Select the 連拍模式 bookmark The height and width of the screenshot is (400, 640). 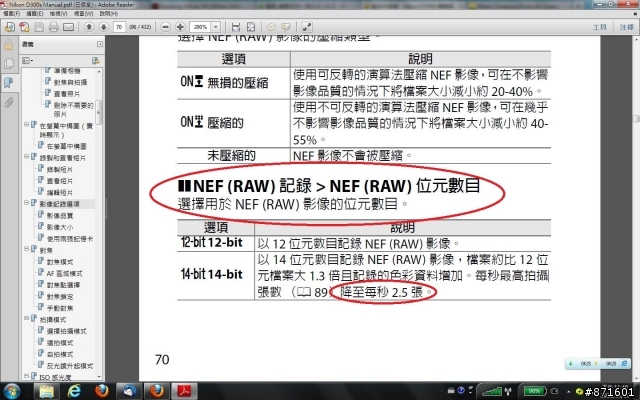point(60,343)
